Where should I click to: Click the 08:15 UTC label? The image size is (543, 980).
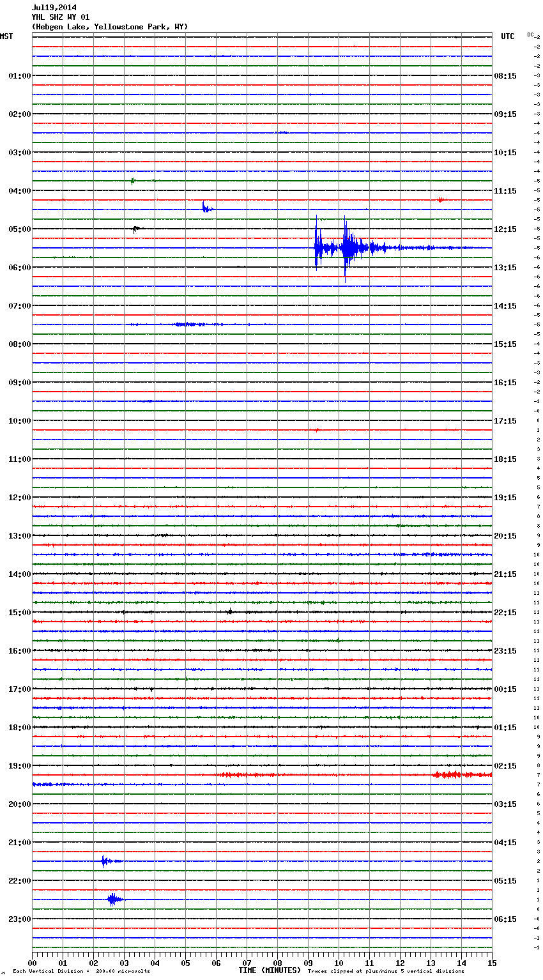[505, 75]
